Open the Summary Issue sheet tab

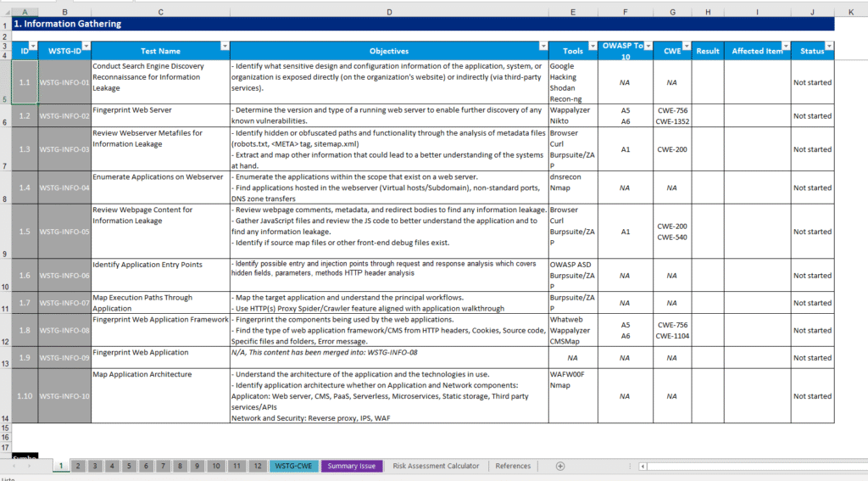click(x=351, y=466)
